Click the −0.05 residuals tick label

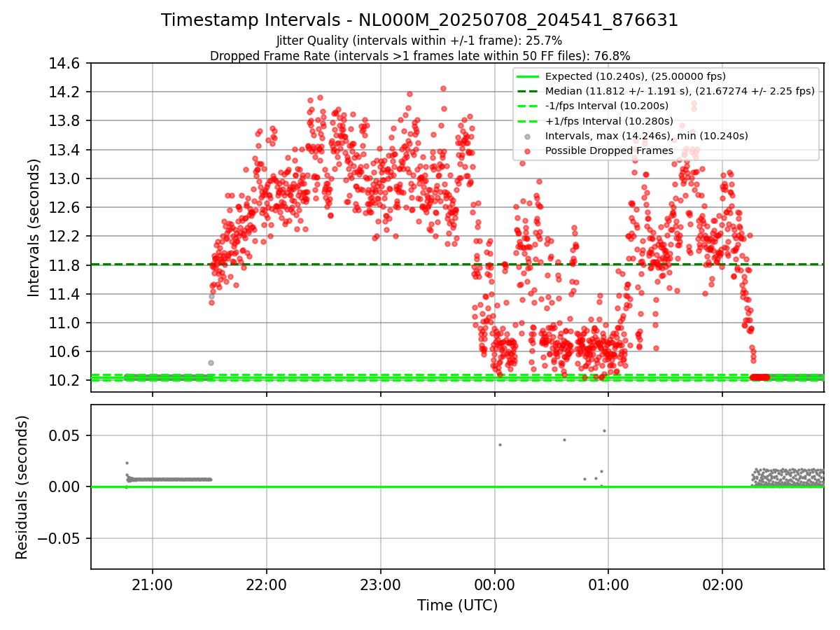(x=59, y=538)
